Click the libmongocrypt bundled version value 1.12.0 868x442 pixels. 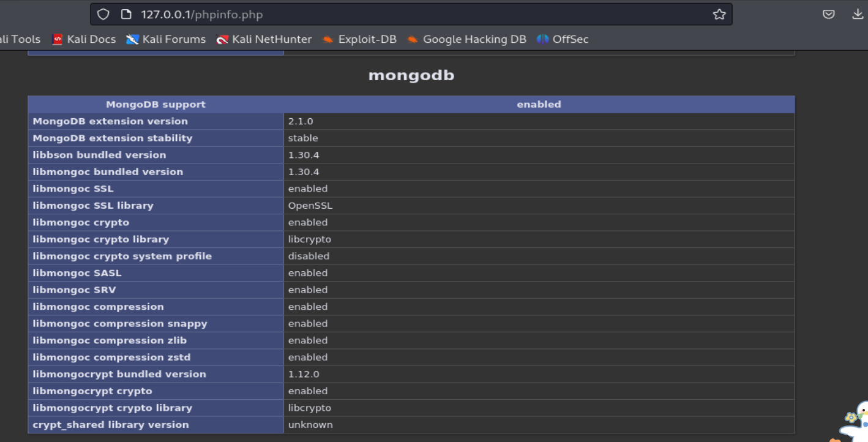point(304,374)
